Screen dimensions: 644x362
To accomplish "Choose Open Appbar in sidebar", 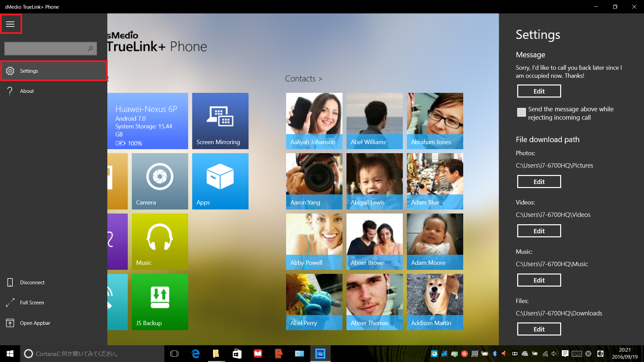I will 54,323.
